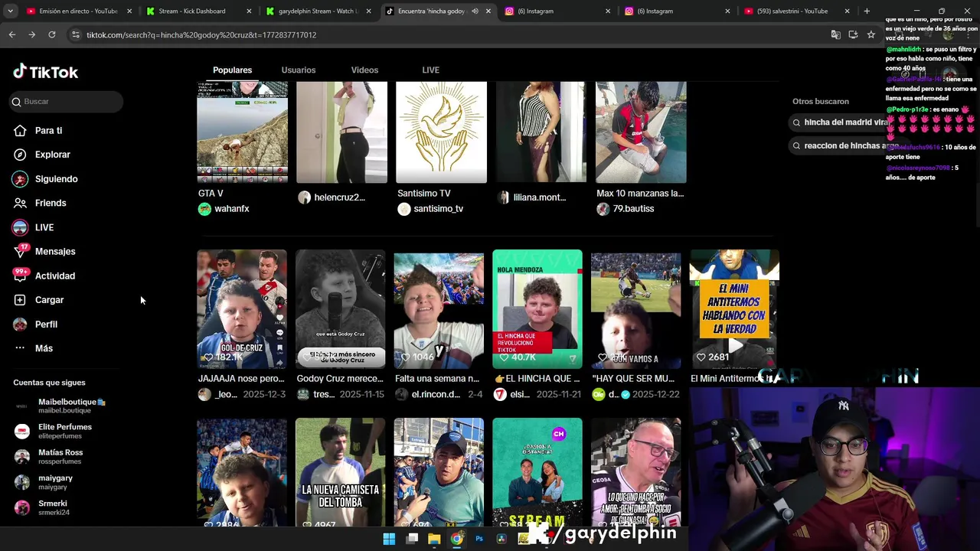Play LA NUEVA CAMISETA DEL TOMBA video

(341, 472)
